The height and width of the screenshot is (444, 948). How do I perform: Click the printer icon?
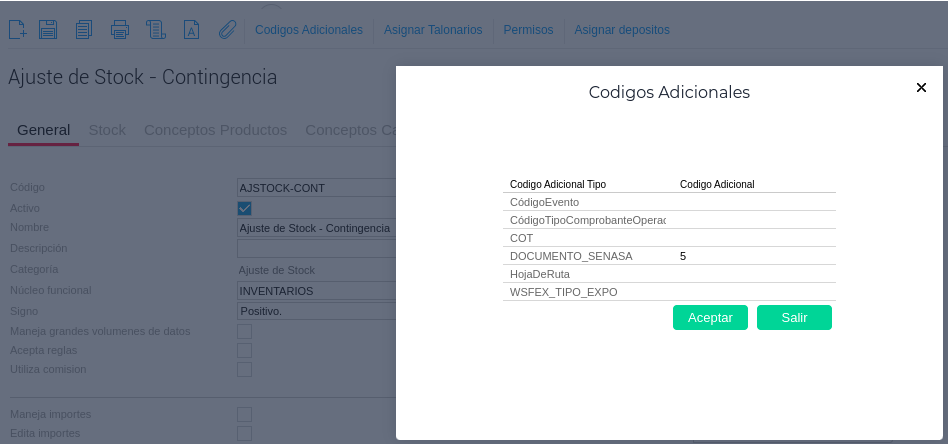(120, 29)
